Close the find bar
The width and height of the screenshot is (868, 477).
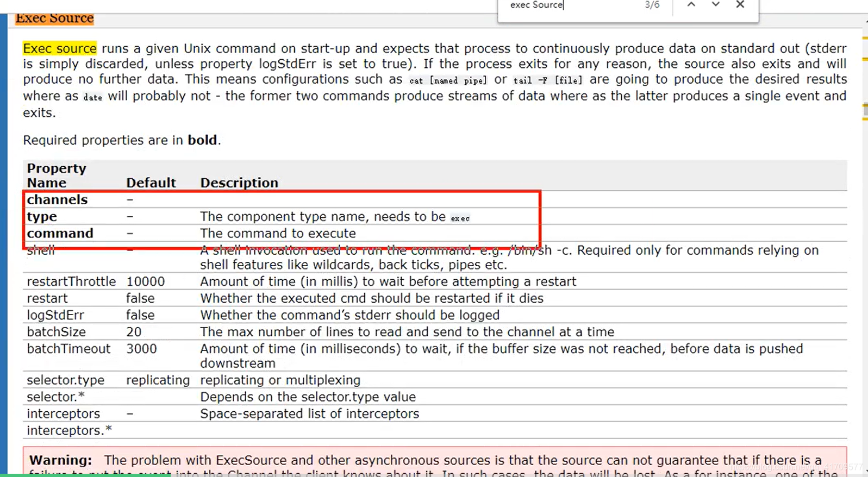740,4
